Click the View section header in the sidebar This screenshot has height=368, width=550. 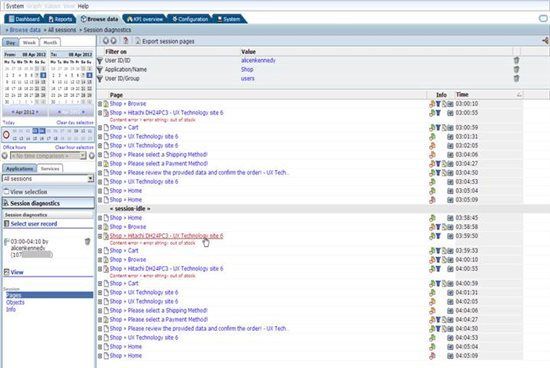(17, 272)
